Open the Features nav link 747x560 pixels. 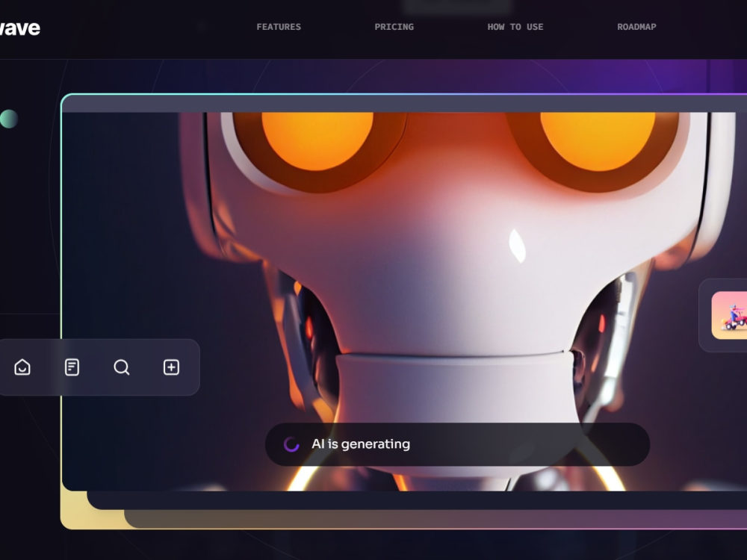(x=279, y=27)
